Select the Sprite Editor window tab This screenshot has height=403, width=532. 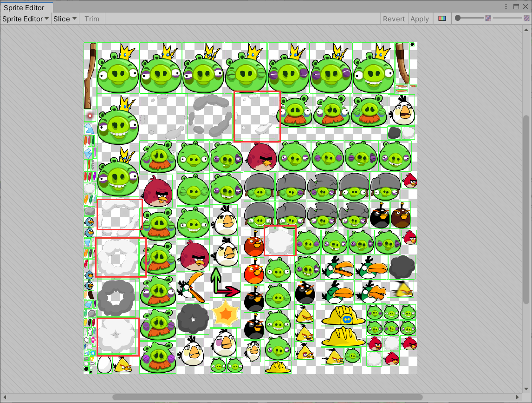(x=24, y=7)
